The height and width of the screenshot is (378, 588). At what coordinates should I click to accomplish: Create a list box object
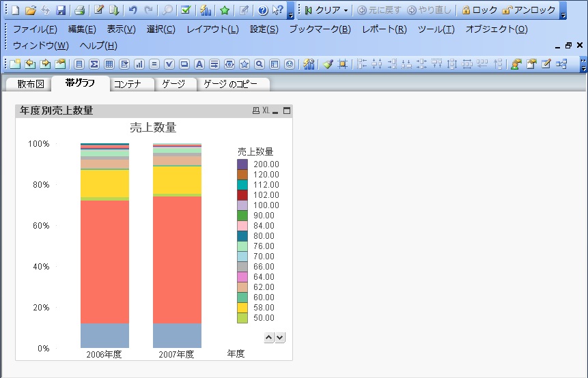(79, 64)
